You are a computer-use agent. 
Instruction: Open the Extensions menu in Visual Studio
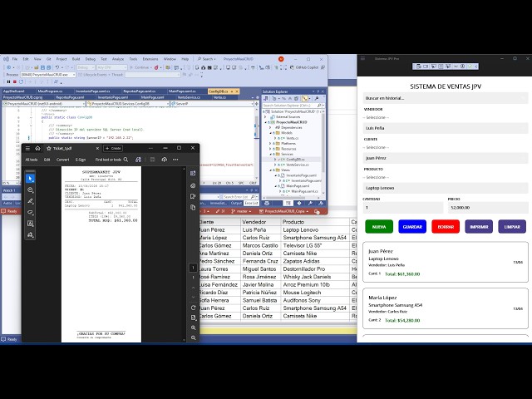(x=150, y=59)
